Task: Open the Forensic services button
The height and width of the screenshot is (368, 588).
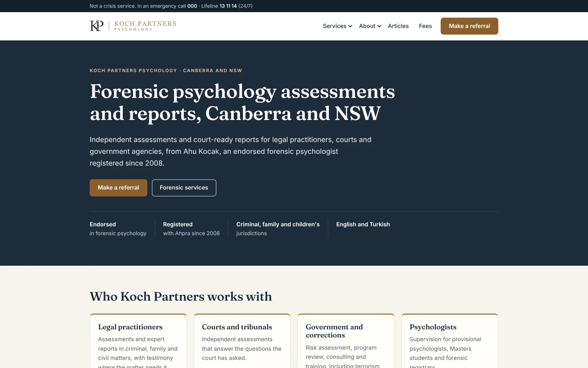Action: click(x=184, y=188)
